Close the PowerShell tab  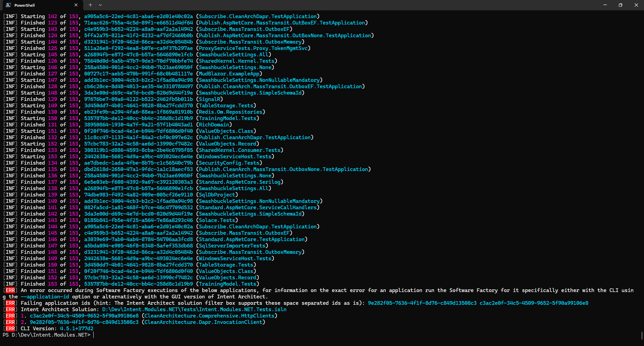pyautogui.click(x=76, y=5)
